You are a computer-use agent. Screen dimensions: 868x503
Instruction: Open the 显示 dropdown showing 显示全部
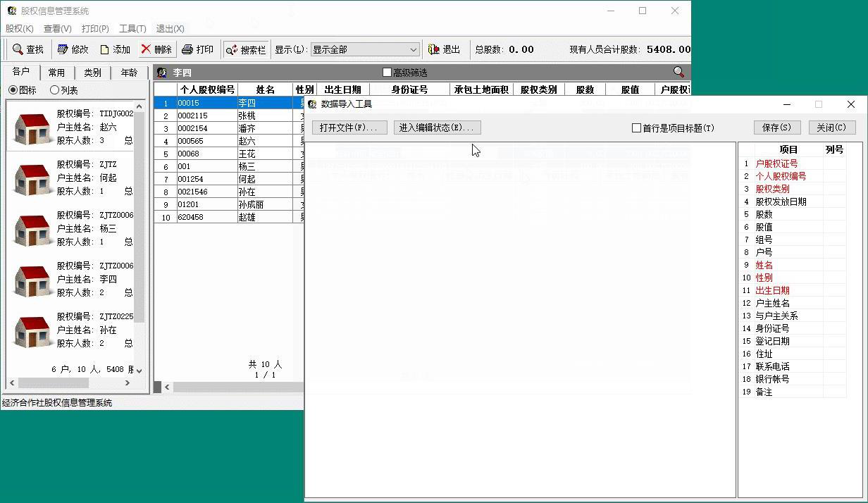click(365, 49)
